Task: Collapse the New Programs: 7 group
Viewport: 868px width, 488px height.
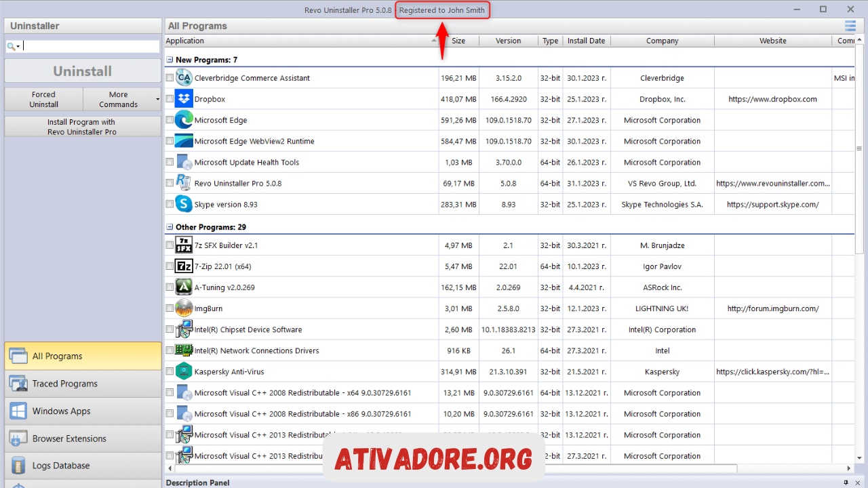Action: 170,60
